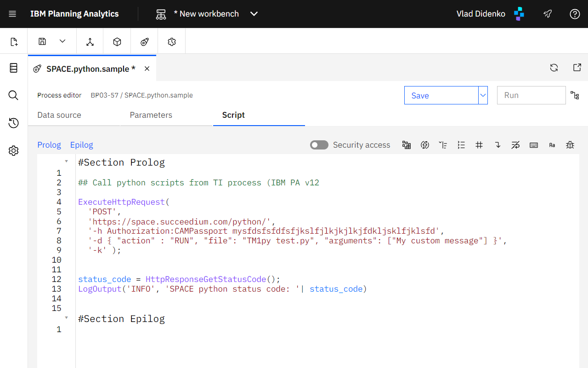Click the Save button
588x368 pixels.
click(441, 95)
